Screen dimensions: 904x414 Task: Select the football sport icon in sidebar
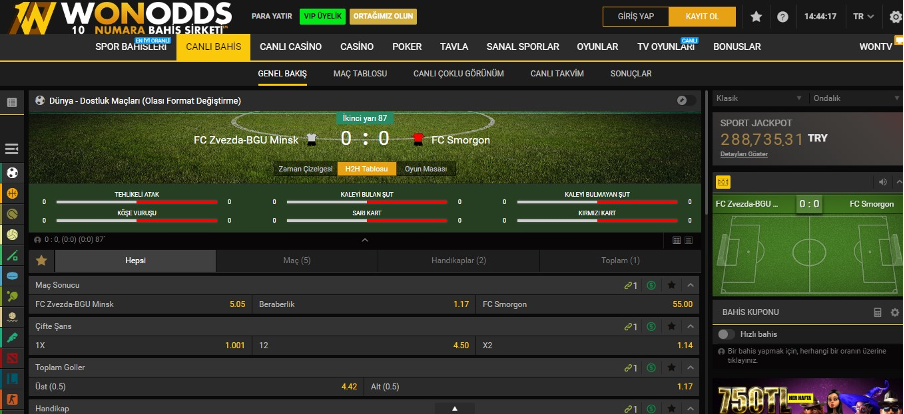(12, 172)
